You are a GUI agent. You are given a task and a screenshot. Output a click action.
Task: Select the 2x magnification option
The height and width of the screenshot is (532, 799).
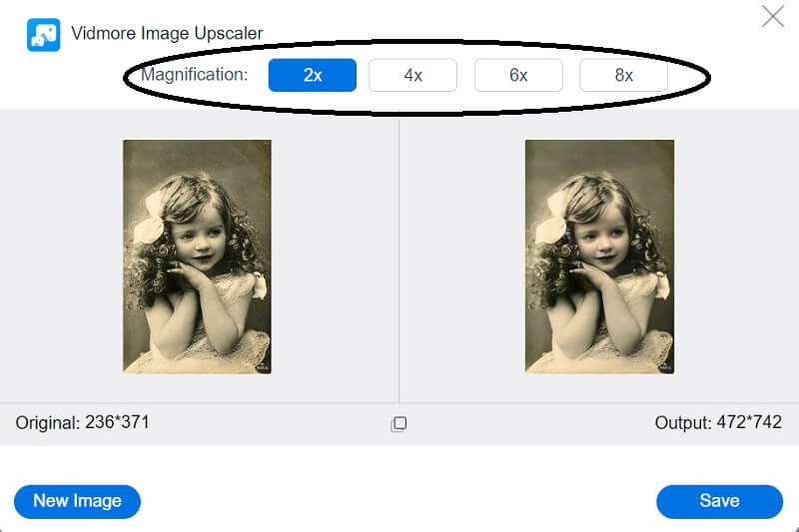(313, 75)
